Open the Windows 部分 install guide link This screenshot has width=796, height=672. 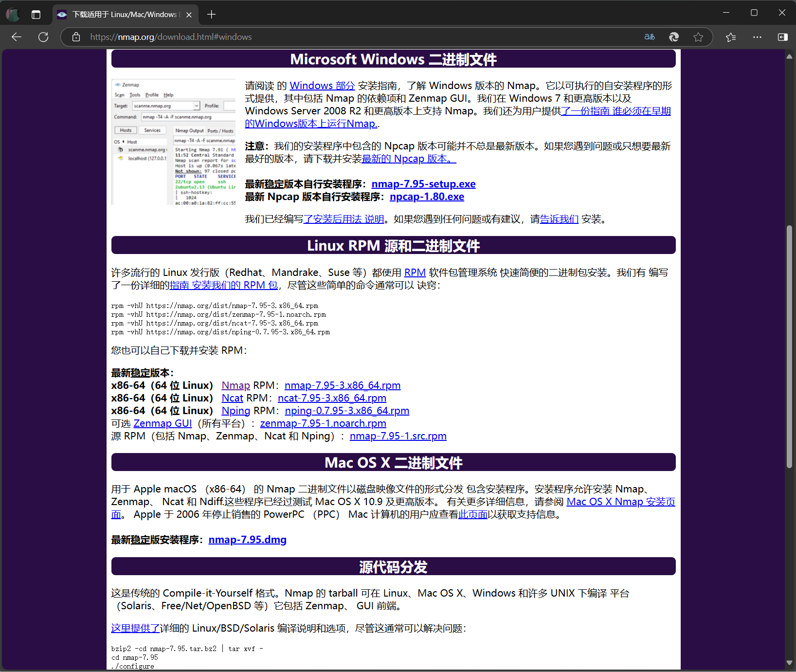(322, 86)
